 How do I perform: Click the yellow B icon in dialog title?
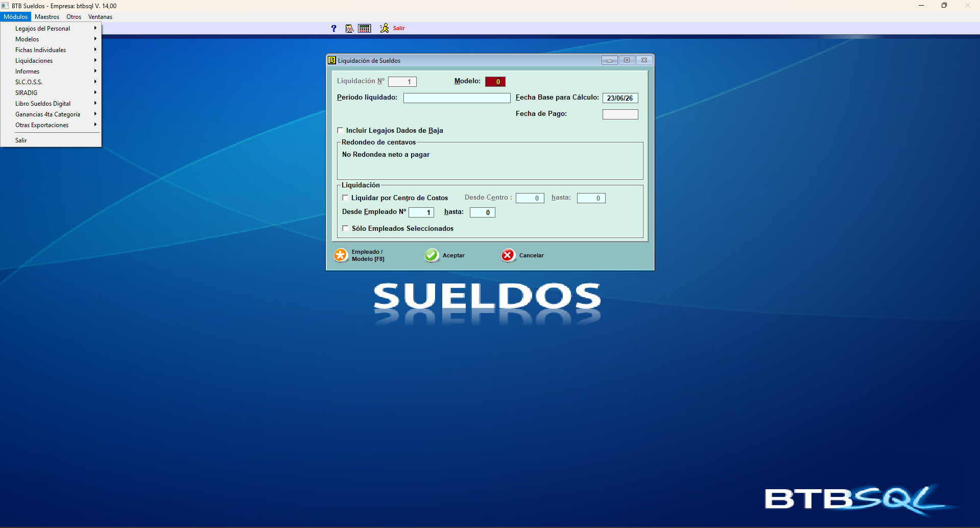click(332, 60)
